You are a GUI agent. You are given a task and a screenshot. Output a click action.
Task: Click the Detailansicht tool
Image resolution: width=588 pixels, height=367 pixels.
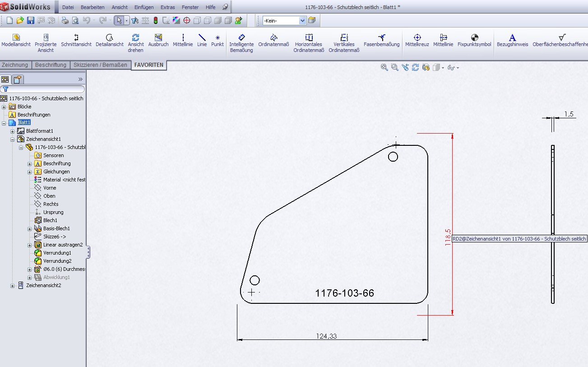tap(109, 37)
